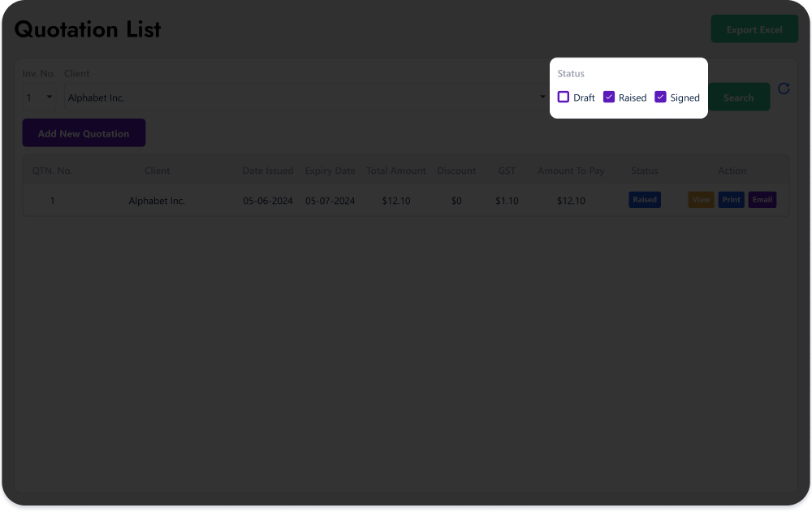The height and width of the screenshot is (512, 812).
Task: Click the Amount To Pay column header
Action: pyautogui.click(x=571, y=171)
